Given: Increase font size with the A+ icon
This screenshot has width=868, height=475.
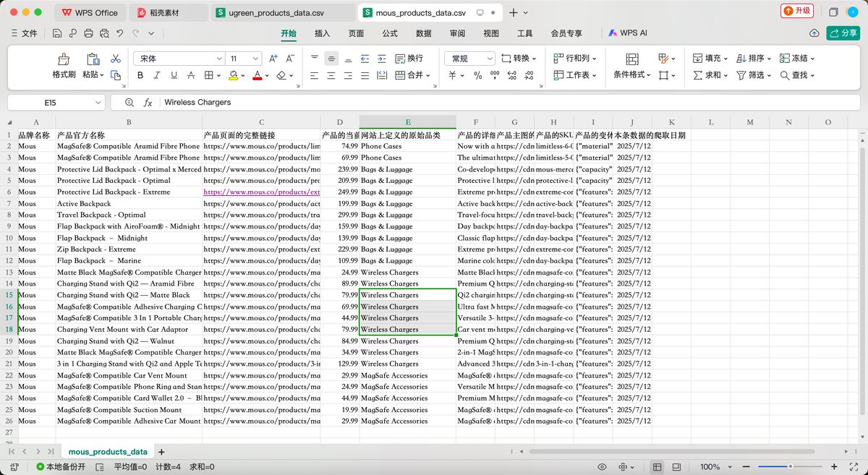Looking at the screenshot, I should [x=273, y=59].
